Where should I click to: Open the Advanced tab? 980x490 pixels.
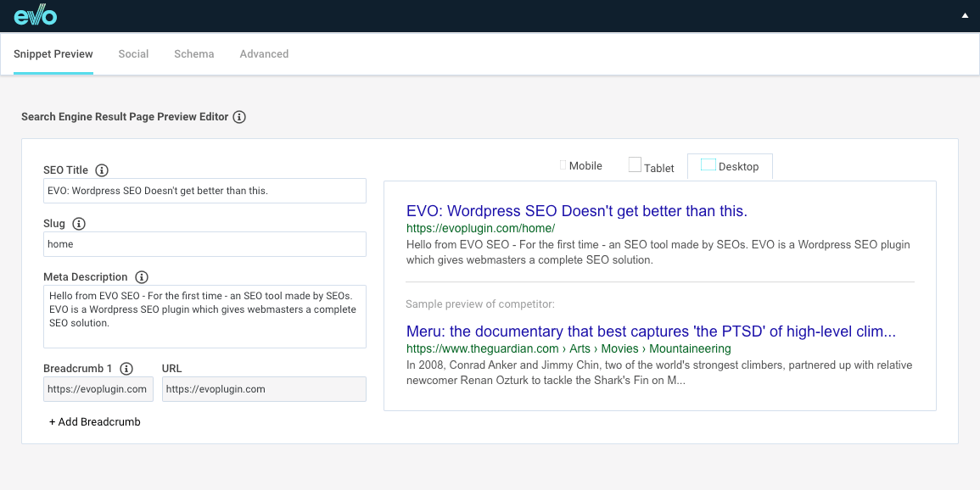coord(264,53)
